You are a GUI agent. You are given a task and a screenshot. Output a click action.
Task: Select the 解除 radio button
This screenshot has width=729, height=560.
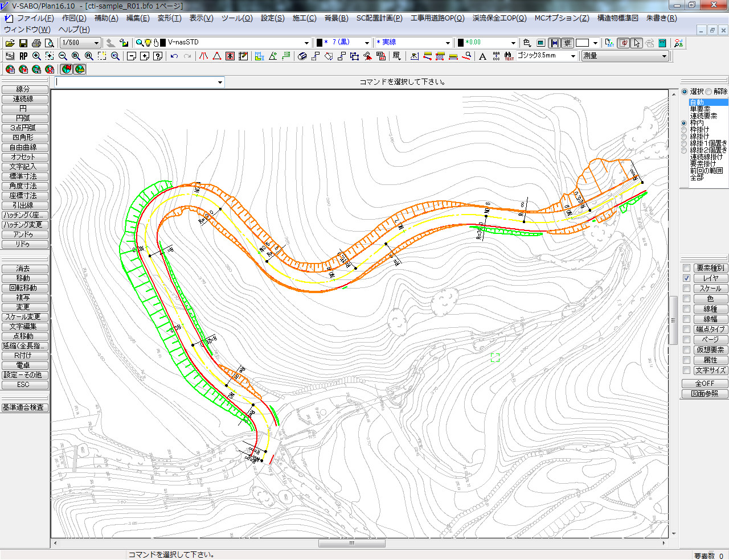coord(708,92)
